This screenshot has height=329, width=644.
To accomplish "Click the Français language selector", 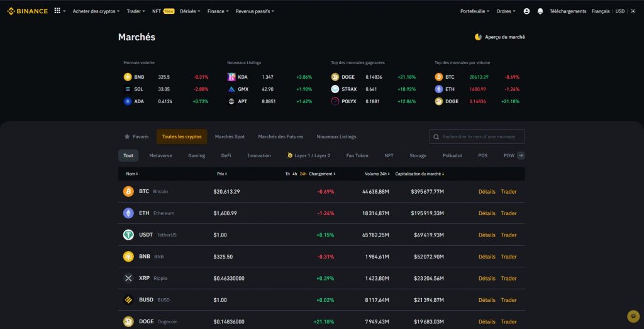I will (601, 11).
